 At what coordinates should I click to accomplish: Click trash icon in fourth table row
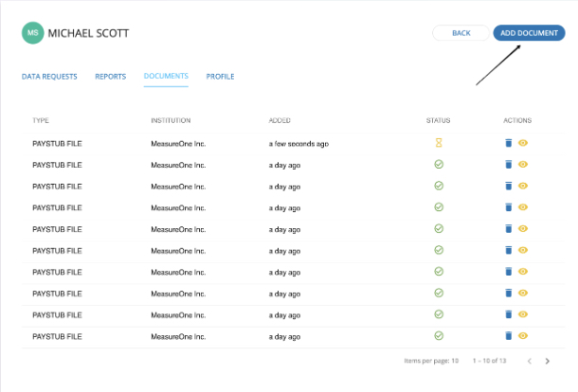tap(508, 207)
